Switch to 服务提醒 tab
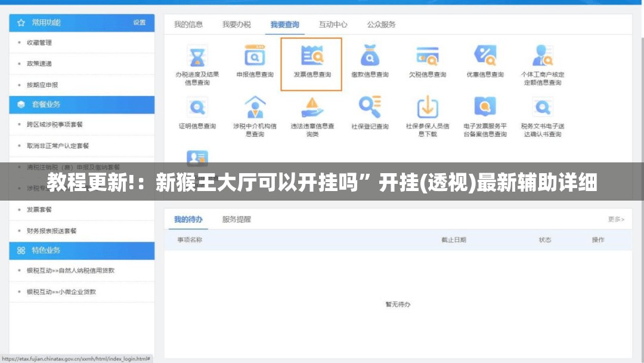 coord(237,219)
